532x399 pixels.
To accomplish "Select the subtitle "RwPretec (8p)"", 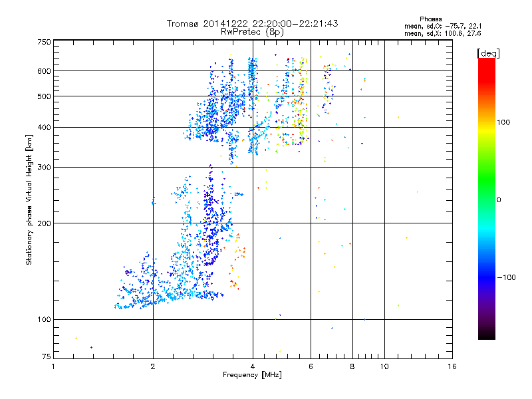I will coord(252,32).
